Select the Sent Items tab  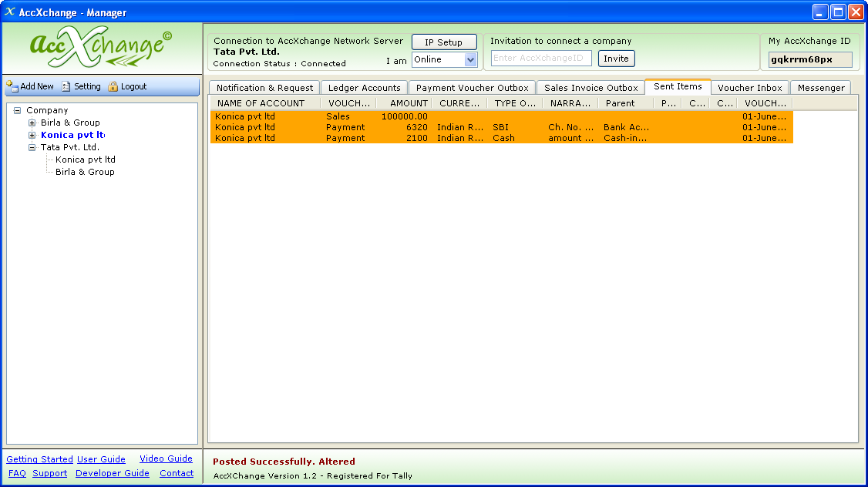(678, 86)
